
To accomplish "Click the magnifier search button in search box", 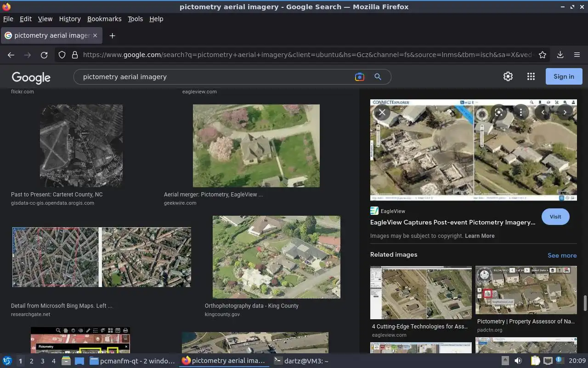I will point(378,77).
